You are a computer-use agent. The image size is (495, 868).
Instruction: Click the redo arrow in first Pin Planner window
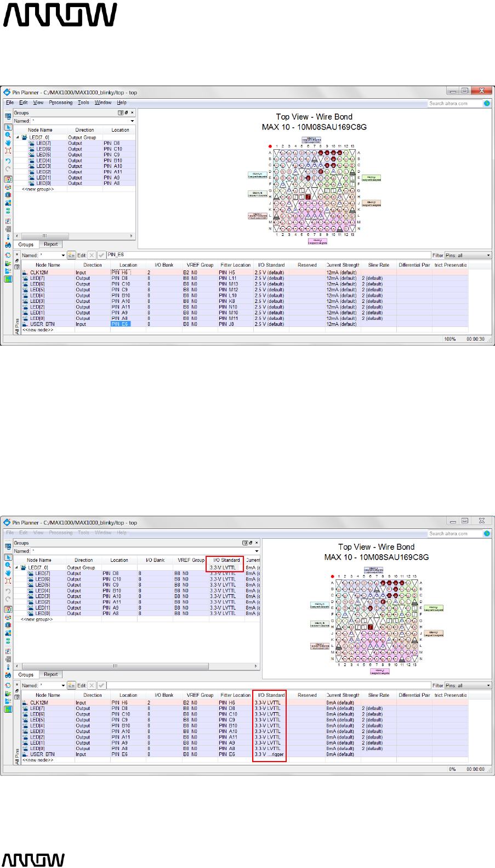coord(8,168)
